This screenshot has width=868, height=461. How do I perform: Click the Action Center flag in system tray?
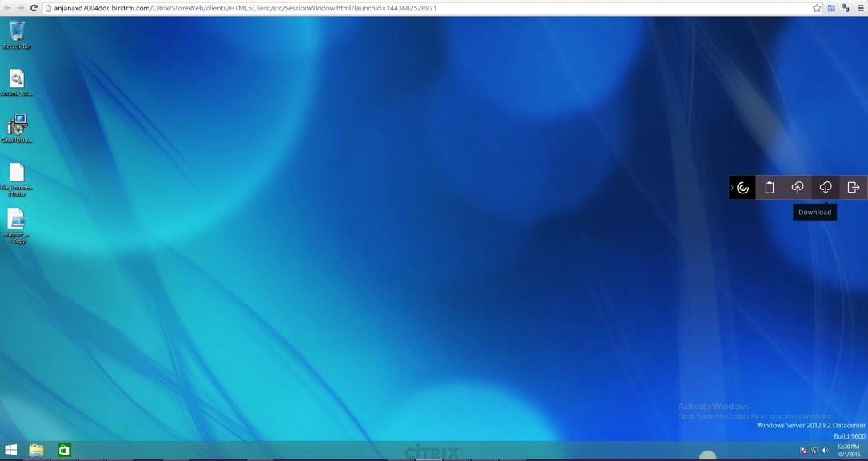coord(803,451)
